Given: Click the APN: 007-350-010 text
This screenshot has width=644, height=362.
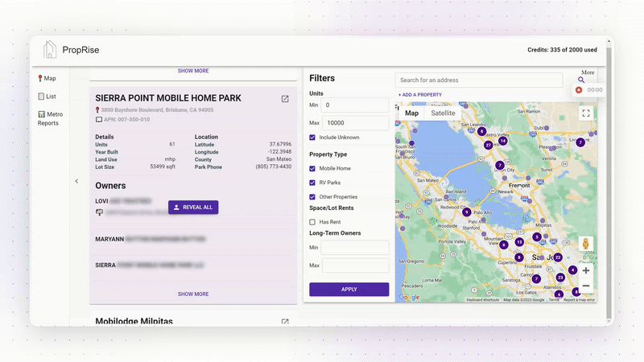Looking at the screenshot, I should [127, 119].
